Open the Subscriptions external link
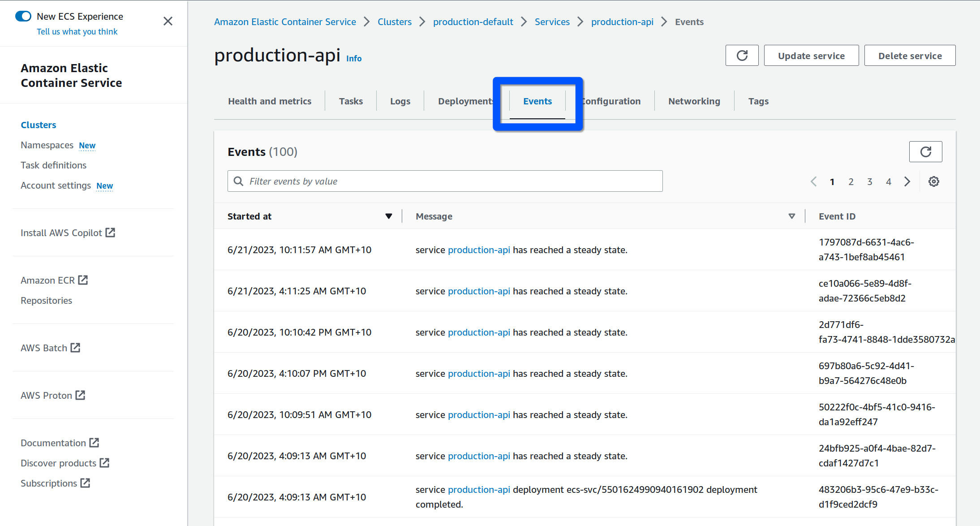The width and height of the screenshot is (980, 526). coord(55,483)
